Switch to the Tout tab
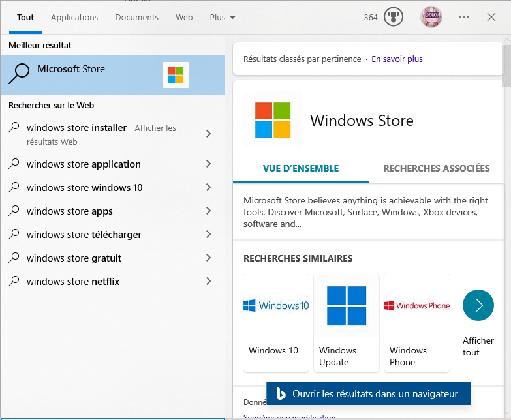 click(x=25, y=17)
